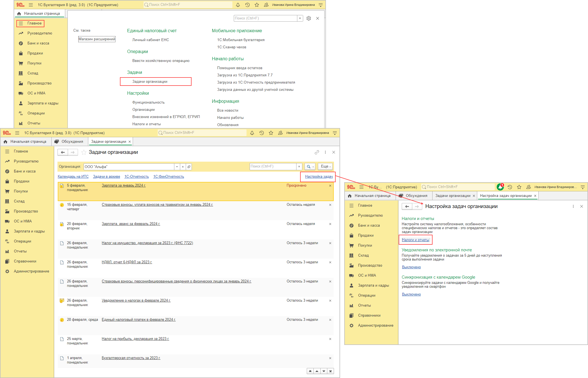Open hamburger menu in Задачи организации window title

click(17, 133)
